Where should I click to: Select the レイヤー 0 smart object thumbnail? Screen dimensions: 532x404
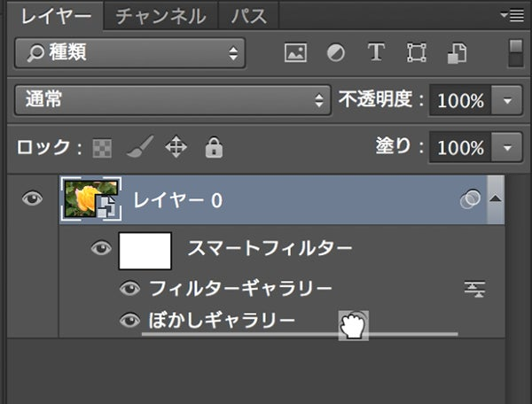pos(91,199)
